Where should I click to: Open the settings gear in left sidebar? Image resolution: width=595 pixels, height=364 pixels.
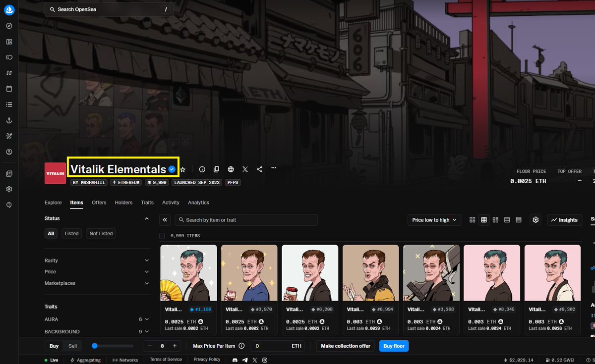9,189
